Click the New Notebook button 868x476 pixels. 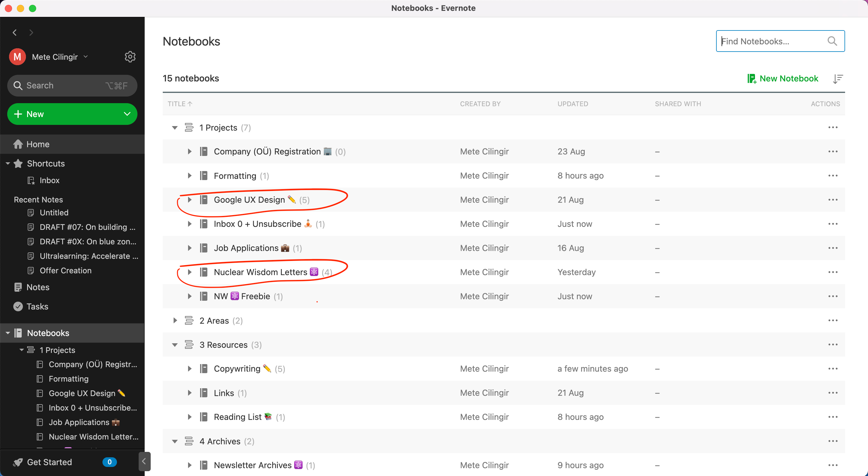[782, 79]
